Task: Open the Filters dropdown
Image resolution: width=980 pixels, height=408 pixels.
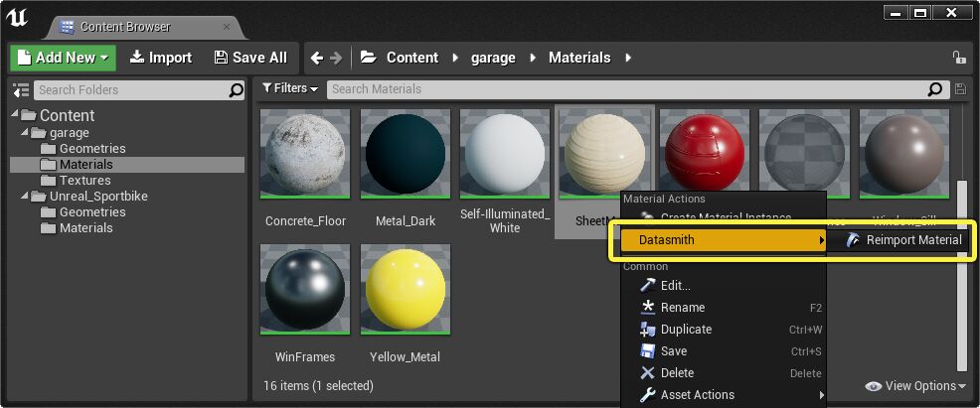Action: pyautogui.click(x=290, y=88)
